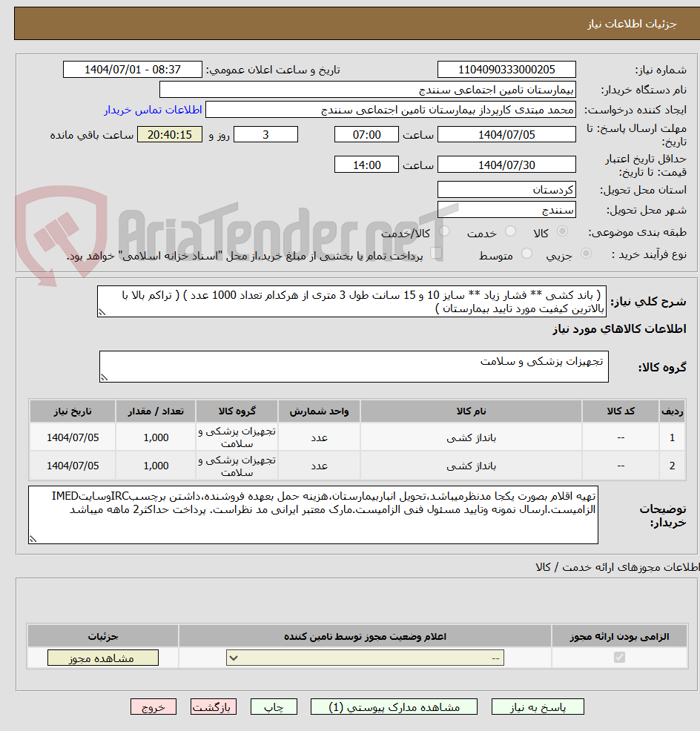Viewport: 700px width, 731px height.
Task: Choose کالا/خدمت classification option
Action: (445, 231)
